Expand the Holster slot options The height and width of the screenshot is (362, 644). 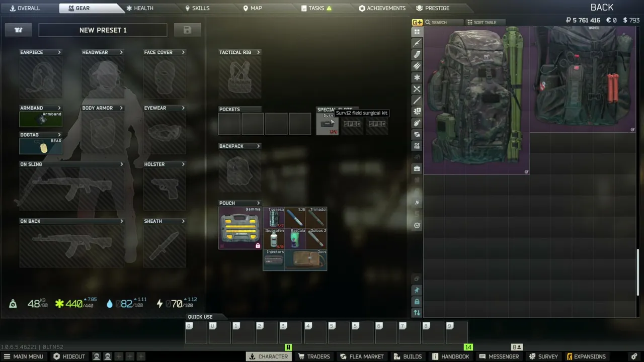click(183, 164)
